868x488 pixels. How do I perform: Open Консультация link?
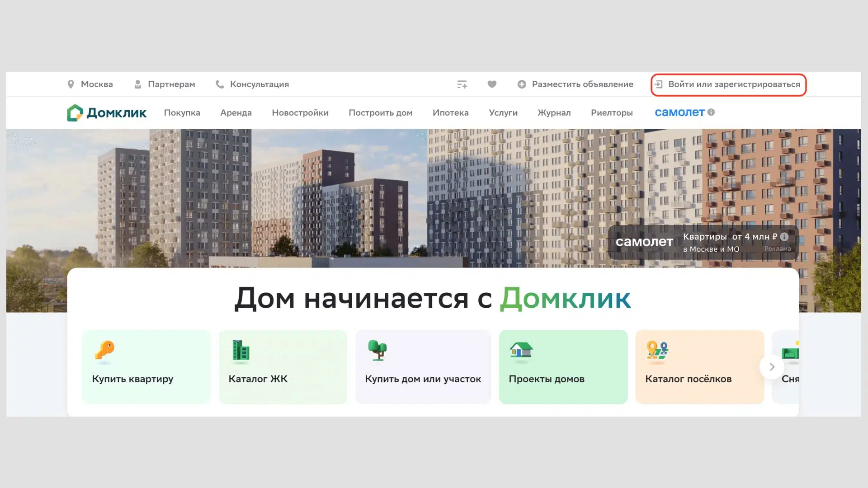click(x=259, y=84)
